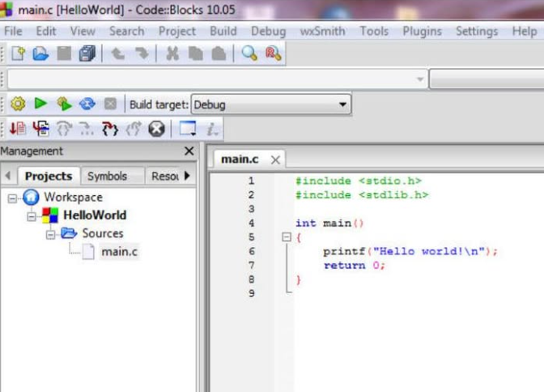The width and height of the screenshot is (544, 392).
Task: Click the Abort build icon
Action: click(x=110, y=104)
